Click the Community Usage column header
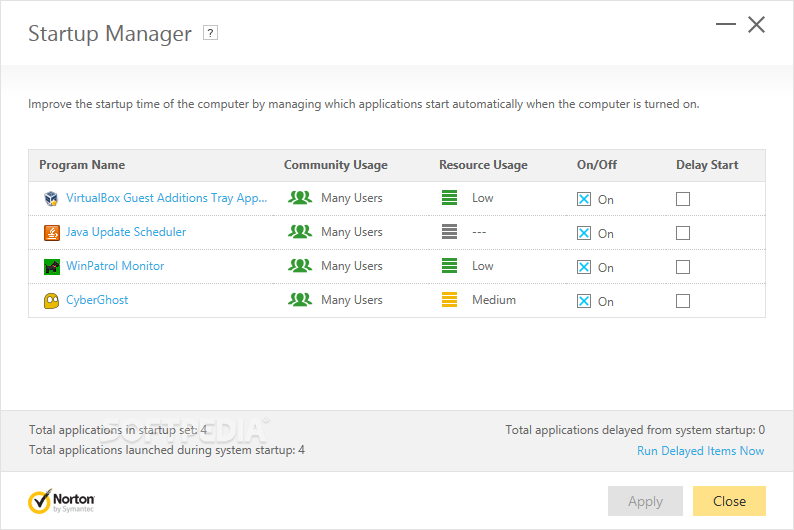 click(335, 165)
